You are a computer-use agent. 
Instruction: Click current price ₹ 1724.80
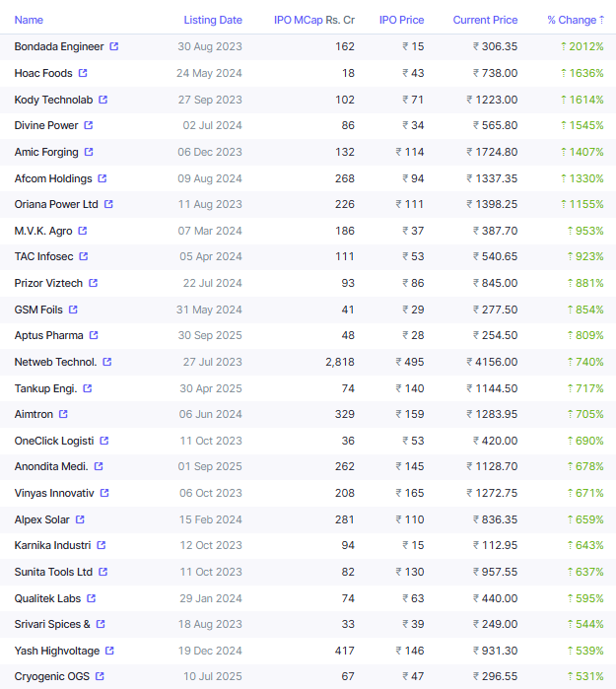pos(492,152)
